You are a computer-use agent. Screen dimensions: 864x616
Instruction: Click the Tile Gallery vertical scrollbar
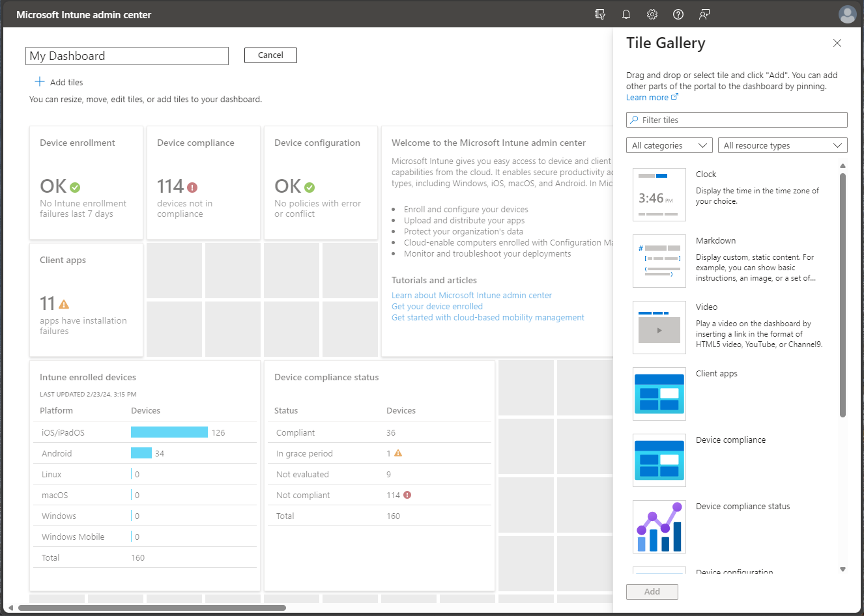coord(842,294)
